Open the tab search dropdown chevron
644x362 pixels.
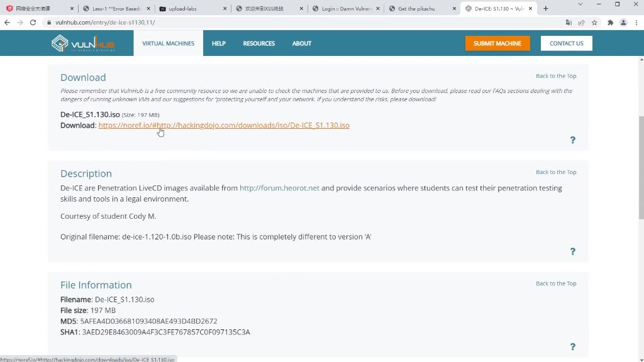[x=580, y=4]
